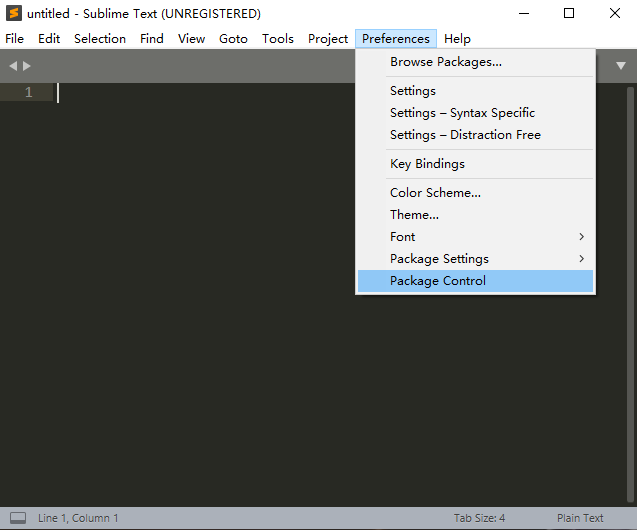Click Line 1, Column 1 status text

tap(78, 518)
